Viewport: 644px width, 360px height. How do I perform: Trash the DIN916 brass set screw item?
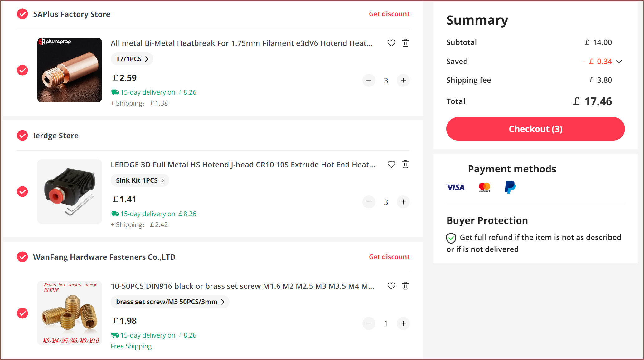[405, 286]
